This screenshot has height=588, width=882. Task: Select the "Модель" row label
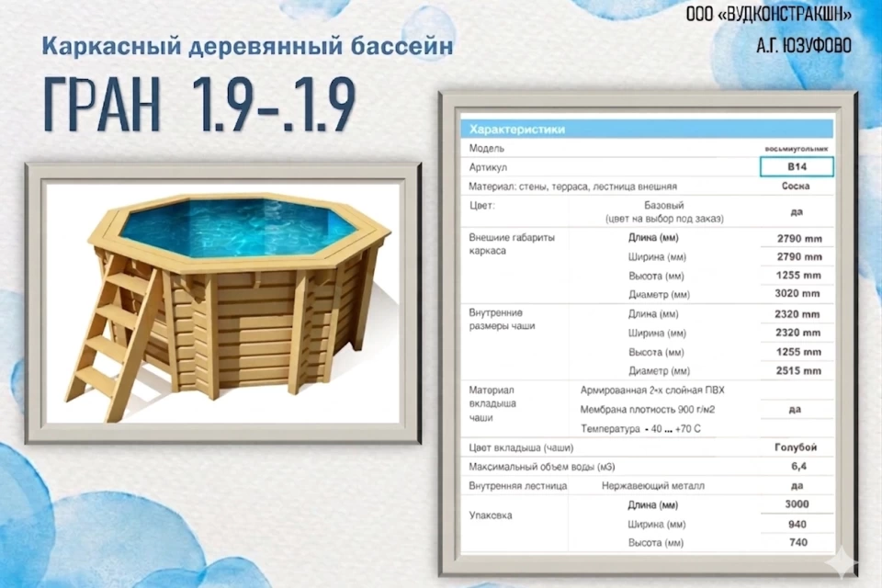click(x=487, y=149)
